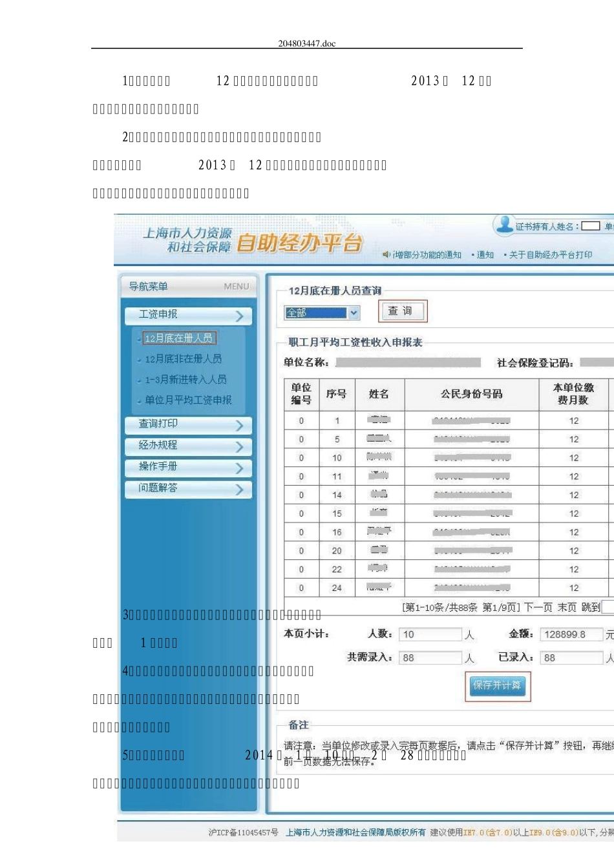This screenshot has width=614, height=868.
Task: Expand the 问题解答 menu section
Action: 188,488
